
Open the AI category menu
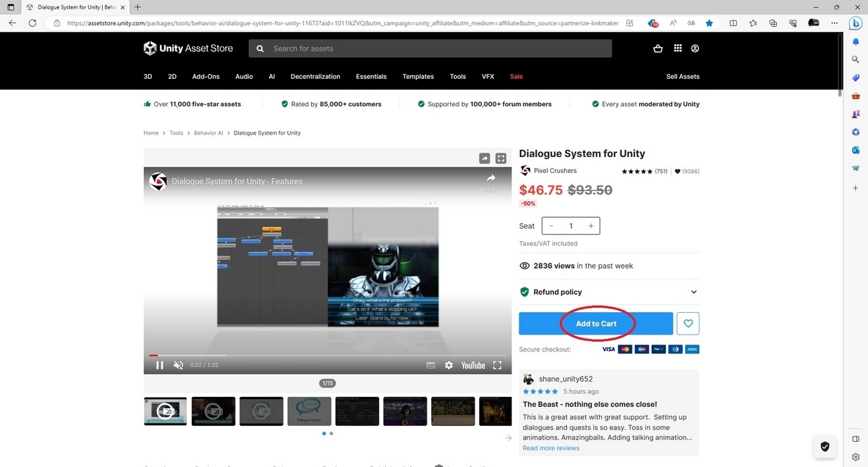[272, 77]
